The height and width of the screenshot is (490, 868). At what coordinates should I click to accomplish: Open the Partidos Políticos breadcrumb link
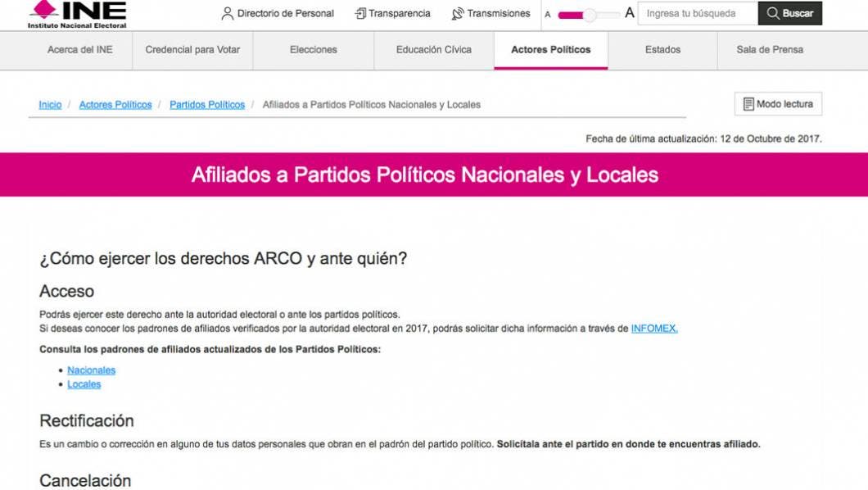(x=207, y=105)
